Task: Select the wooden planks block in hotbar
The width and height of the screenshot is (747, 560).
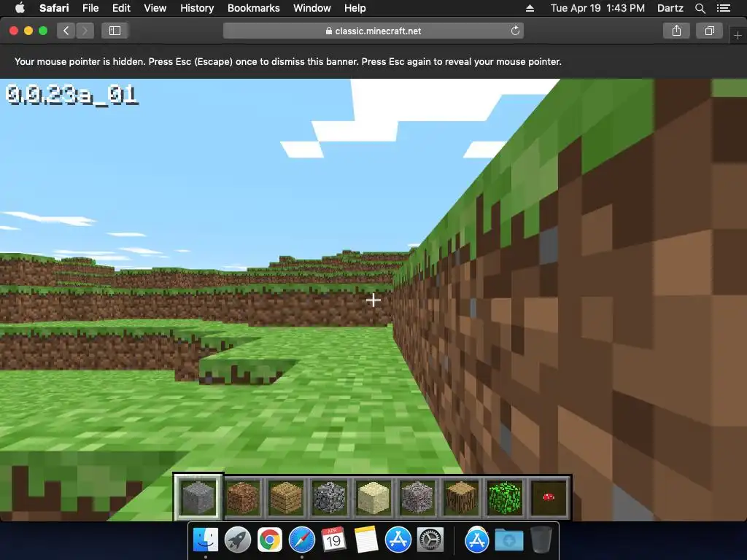Action: click(x=286, y=497)
